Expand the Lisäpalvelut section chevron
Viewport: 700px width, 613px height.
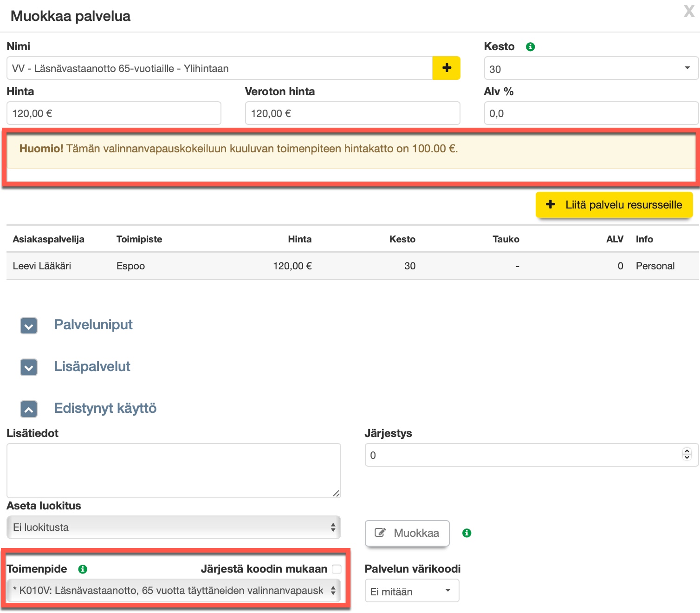click(29, 368)
